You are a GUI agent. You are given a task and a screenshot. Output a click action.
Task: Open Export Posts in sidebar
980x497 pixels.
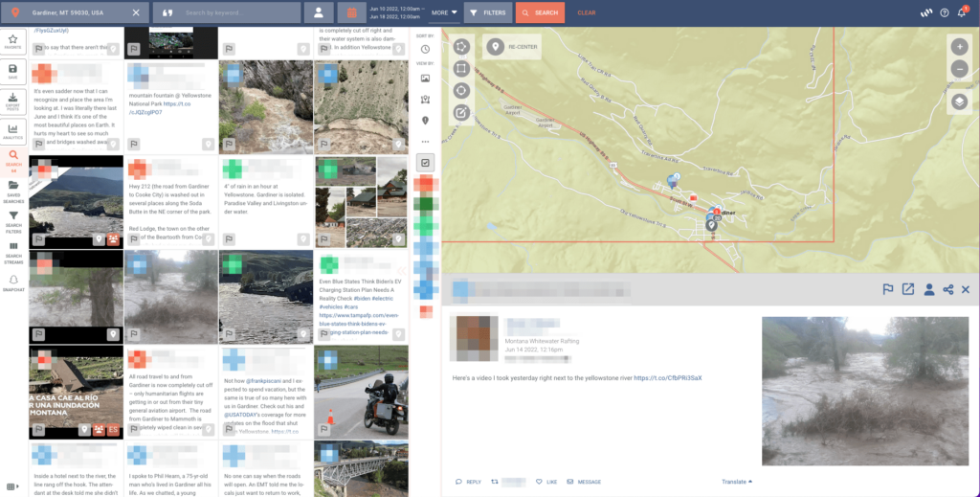(13, 102)
